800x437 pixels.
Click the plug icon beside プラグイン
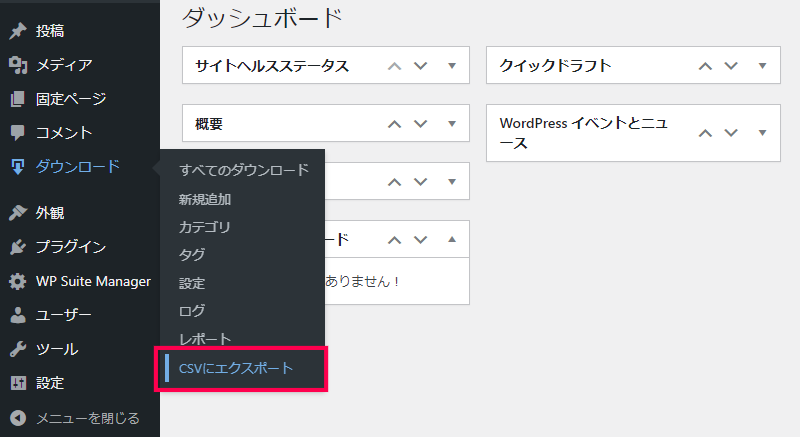coord(18,247)
